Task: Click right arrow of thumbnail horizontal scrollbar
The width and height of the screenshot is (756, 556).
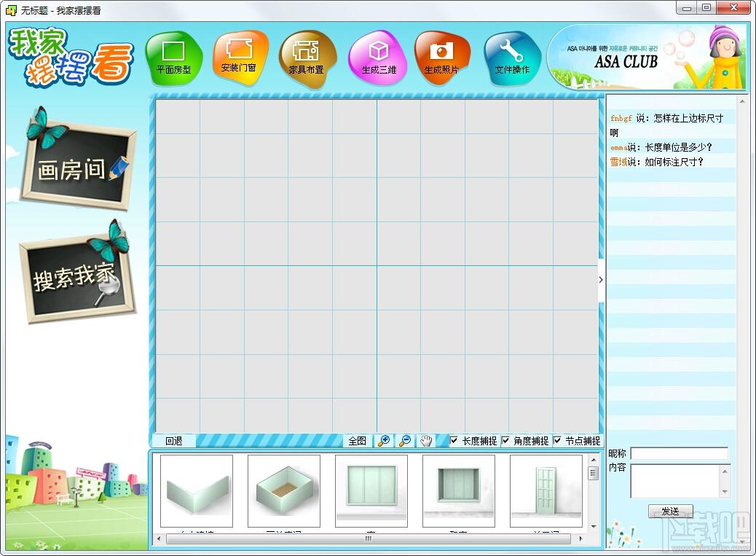Action: [580, 539]
